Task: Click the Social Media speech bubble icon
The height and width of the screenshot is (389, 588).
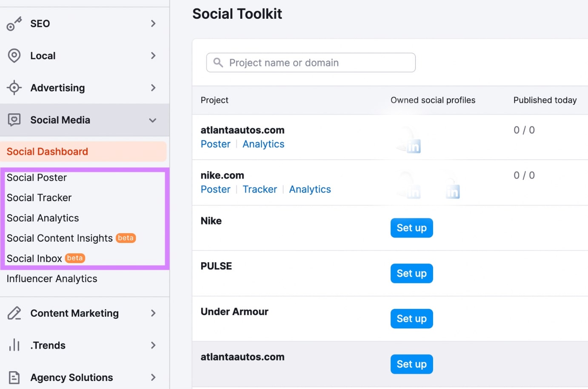Action: (14, 120)
